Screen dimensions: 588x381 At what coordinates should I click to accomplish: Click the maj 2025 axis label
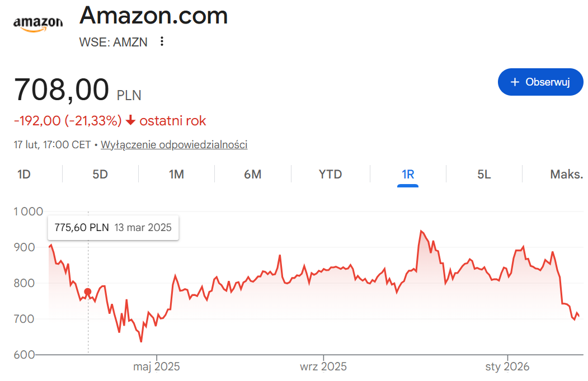[157, 367]
